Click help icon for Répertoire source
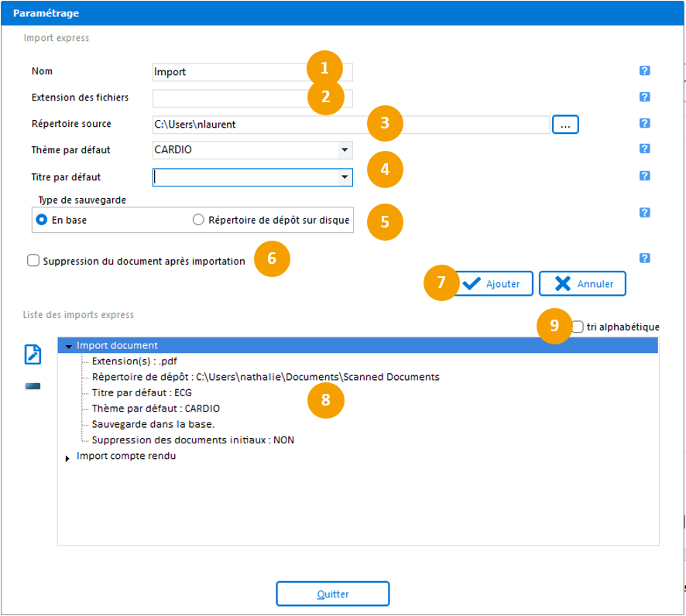 (644, 123)
